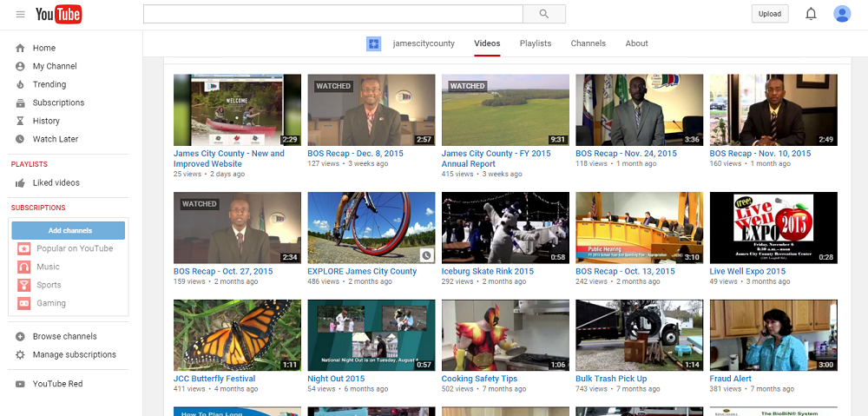Screen dimensions: 868x416
Task: Click the Iceburg Skate Rink mascot thumbnail
Action: (505, 228)
